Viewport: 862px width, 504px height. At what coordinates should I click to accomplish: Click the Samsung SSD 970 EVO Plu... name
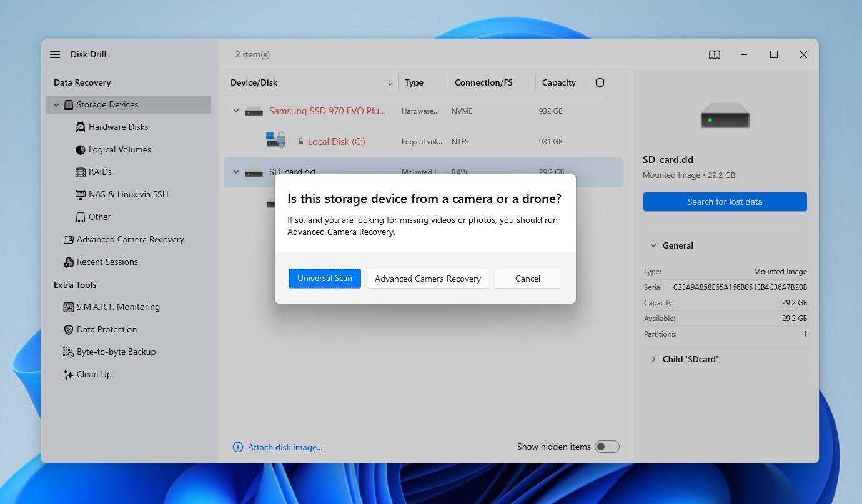(x=328, y=111)
